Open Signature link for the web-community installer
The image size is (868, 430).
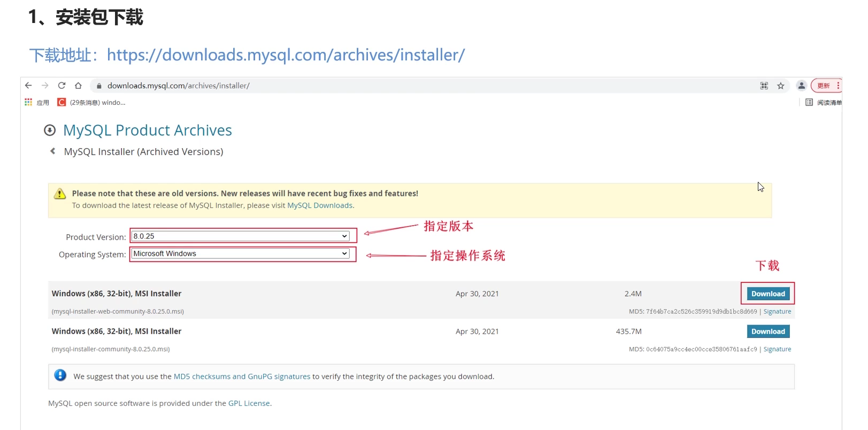click(x=777, y=312)
